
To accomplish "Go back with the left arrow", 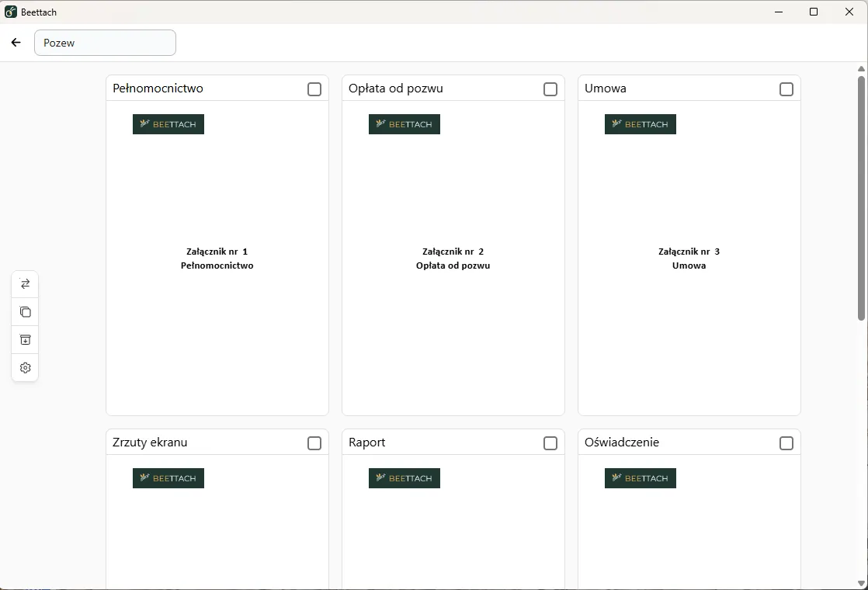I will [16, 43].
